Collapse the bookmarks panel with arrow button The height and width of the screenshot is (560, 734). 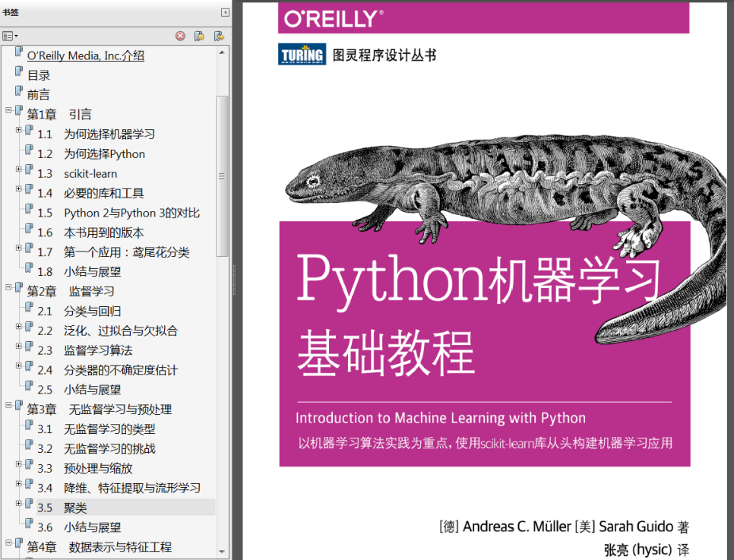point(225,13)
